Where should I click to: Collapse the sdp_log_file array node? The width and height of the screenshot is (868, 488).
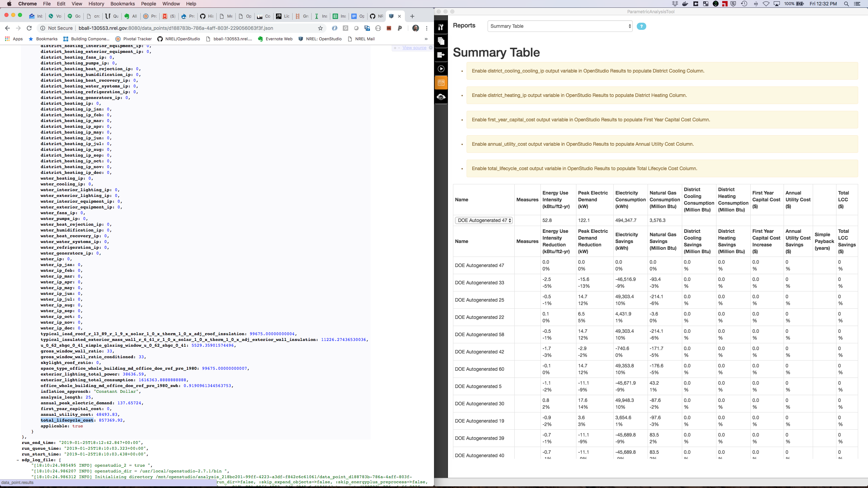[x=18, y=460]
